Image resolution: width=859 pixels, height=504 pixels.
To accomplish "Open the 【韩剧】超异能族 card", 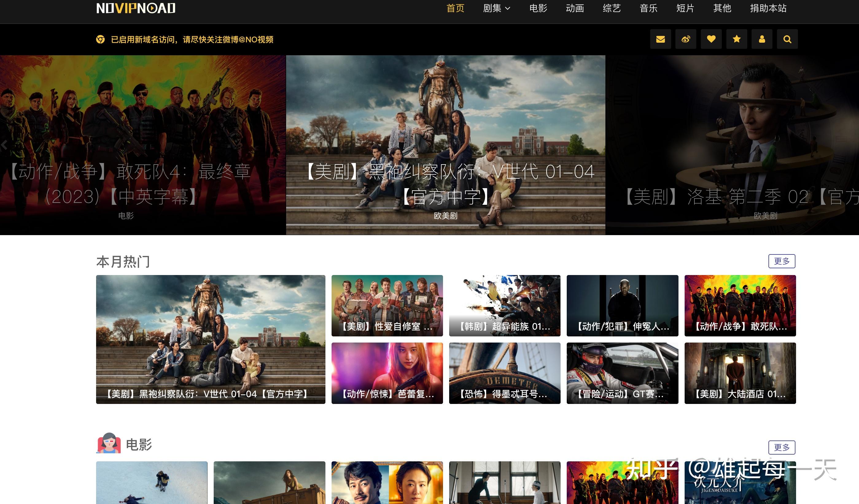I will 505,306.
